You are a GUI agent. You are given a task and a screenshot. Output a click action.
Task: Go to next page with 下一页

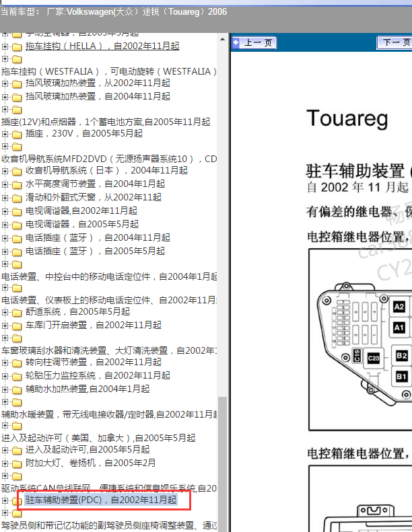click(394, 43)
